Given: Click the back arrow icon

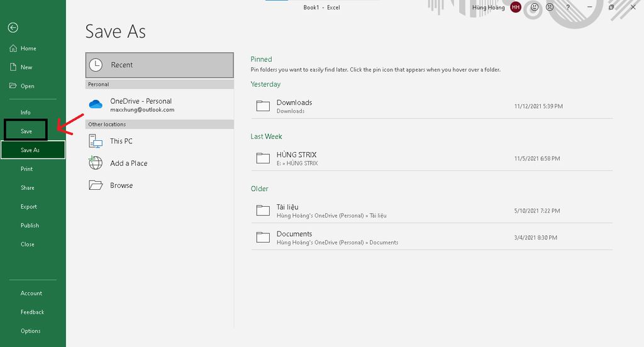Looking at the screenshot, I should [13, 28].
